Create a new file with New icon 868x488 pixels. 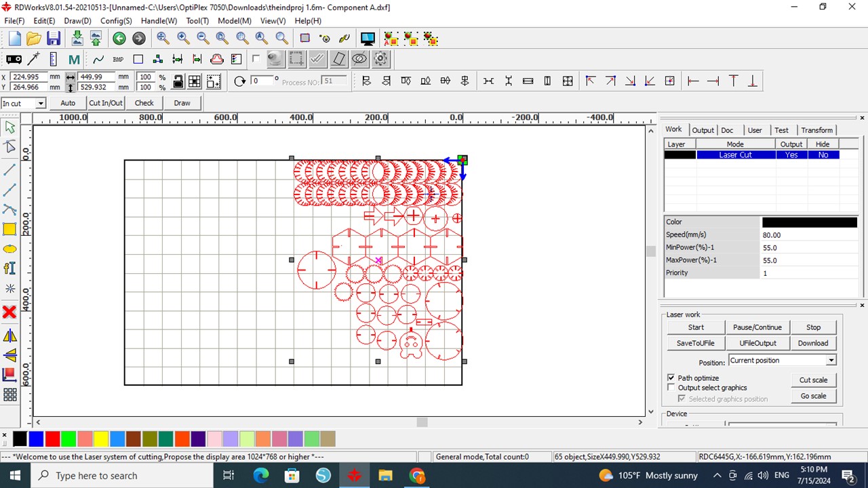click(14, 39)
